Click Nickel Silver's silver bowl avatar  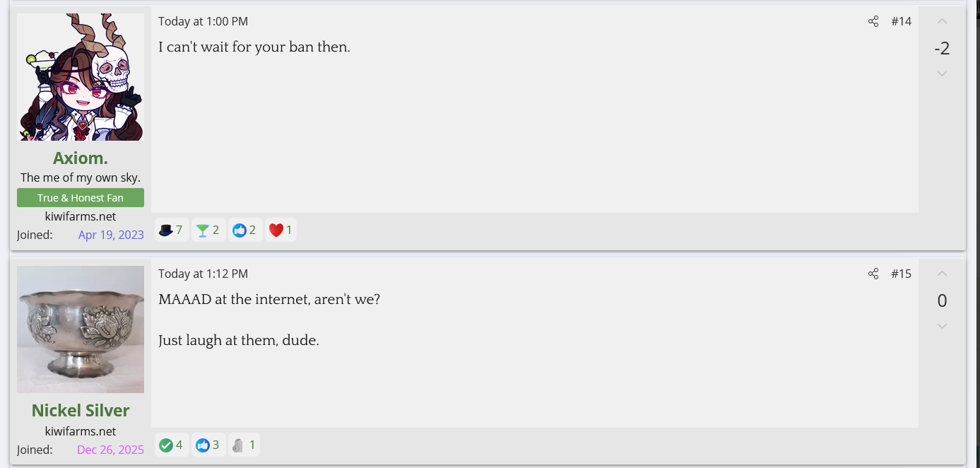tap(81, 329)
